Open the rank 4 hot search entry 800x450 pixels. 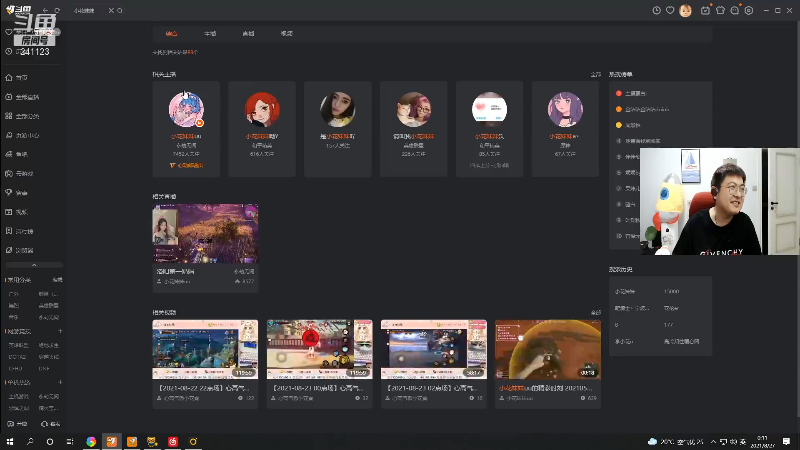pos(642,141)
